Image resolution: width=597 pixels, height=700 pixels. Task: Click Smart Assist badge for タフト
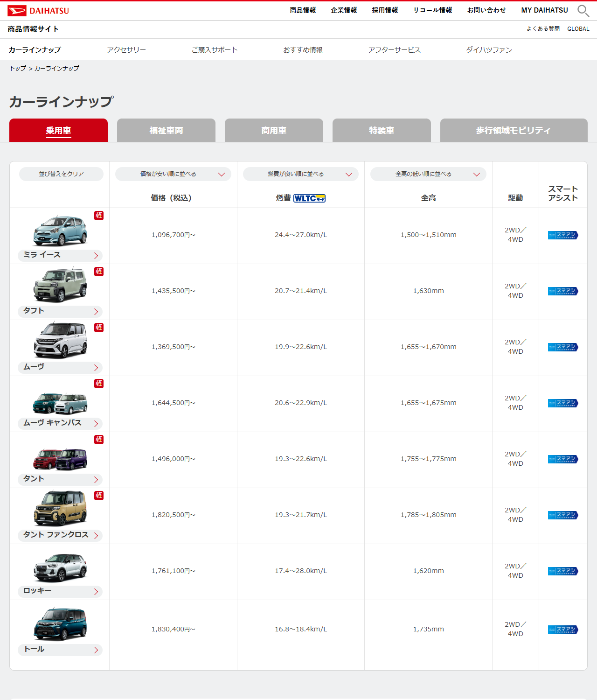click(x=563, y=291)
